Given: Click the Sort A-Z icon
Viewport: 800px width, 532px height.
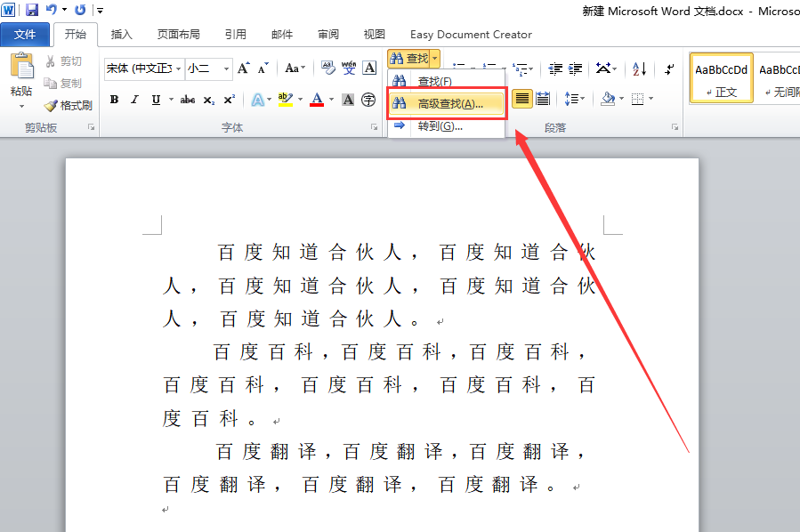Looking at the screenshot, I should pyautogui.click(x=639, y=69).
